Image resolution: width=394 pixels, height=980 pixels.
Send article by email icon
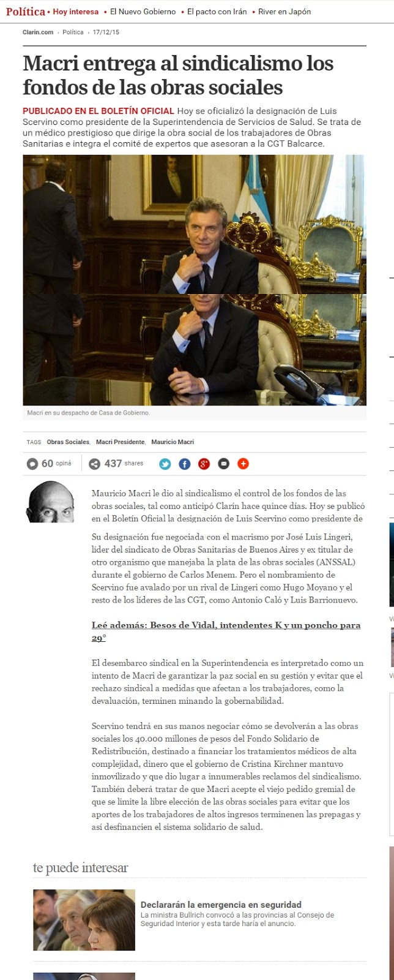tap(224, 464)
